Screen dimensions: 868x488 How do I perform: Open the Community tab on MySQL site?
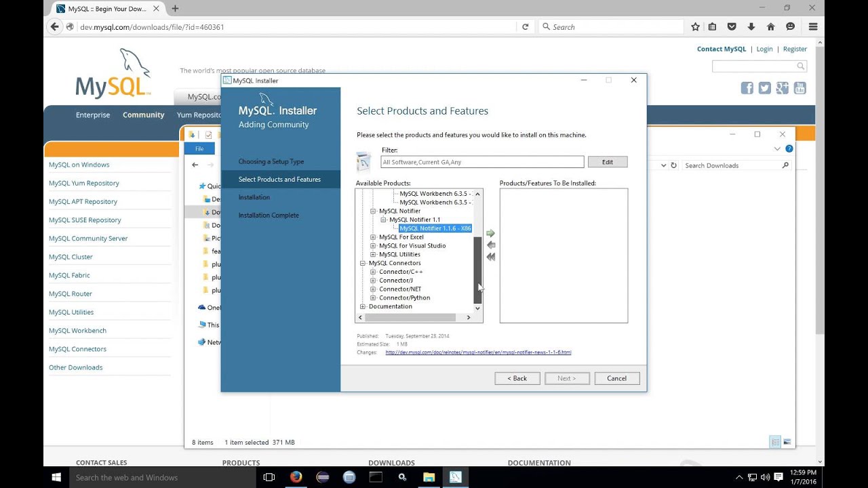click(x=143, y=115)
